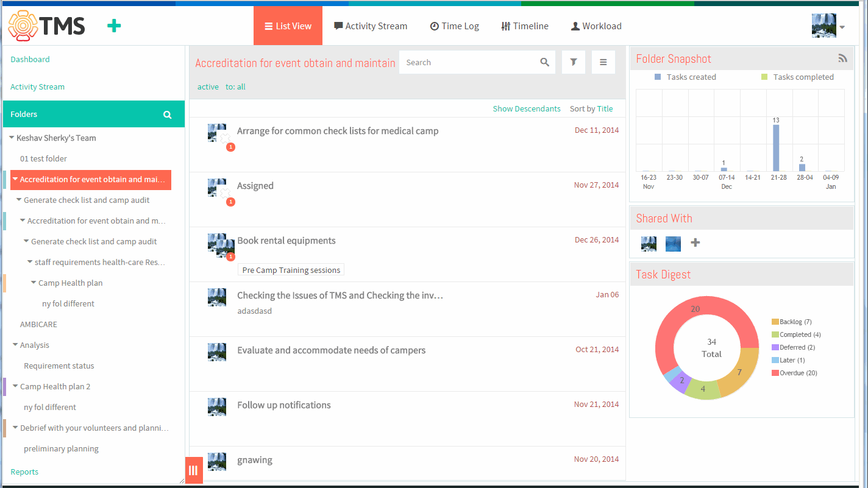The height and width of the screenshot is (488, 868).
Task: Select AMBICARE folder
Action: (x=38, y=324)
